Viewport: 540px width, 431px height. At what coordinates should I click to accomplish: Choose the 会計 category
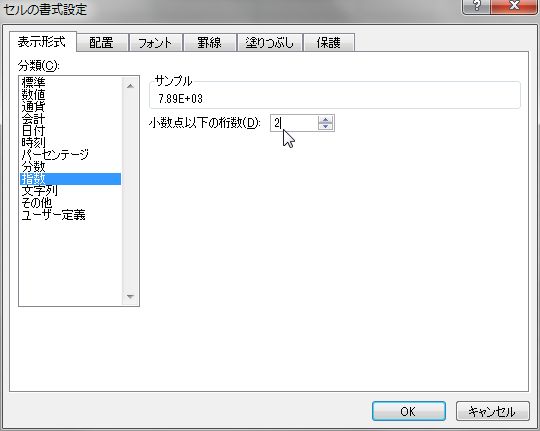click(71, 119)
